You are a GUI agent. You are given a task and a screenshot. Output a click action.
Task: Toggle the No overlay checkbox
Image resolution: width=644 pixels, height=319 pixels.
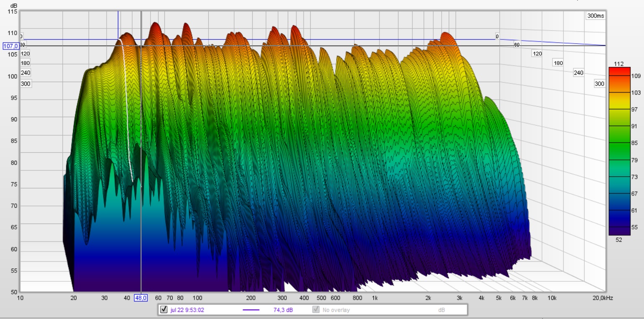pos(316,310)
